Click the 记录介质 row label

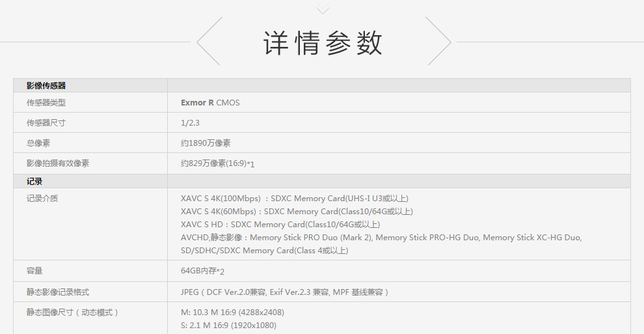(42, 198)
